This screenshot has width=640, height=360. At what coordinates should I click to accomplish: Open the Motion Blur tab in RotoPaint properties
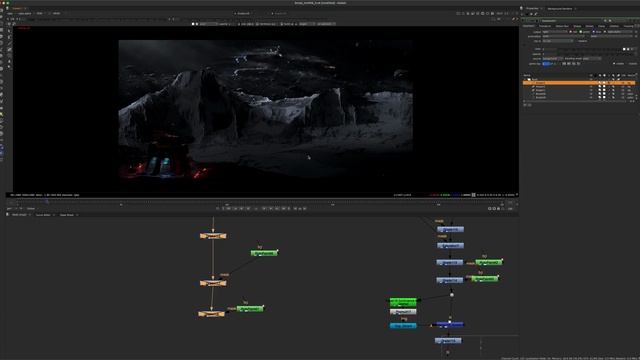562,26
